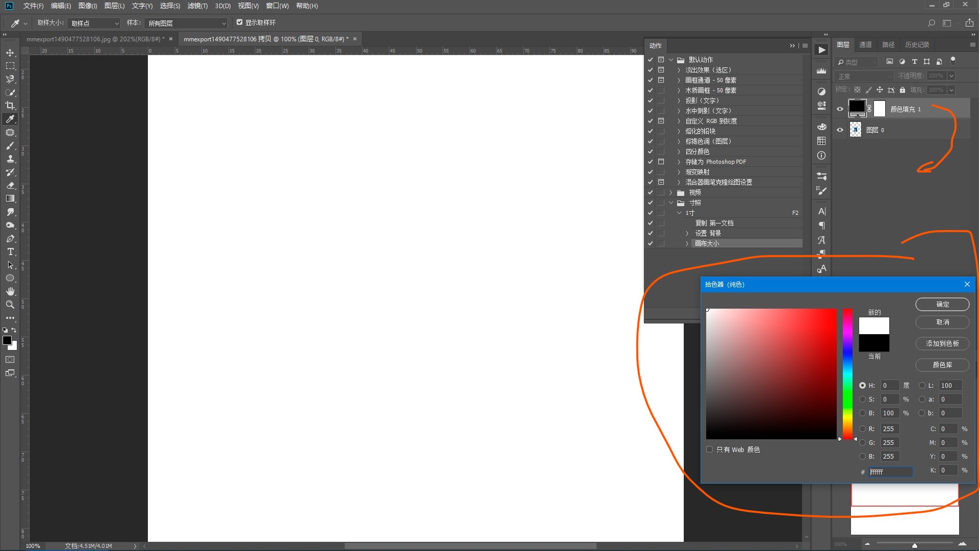The width and height of the screenshot is (980, 551).
Task: Click the 添加到色板 button
Action: point(942,344)
